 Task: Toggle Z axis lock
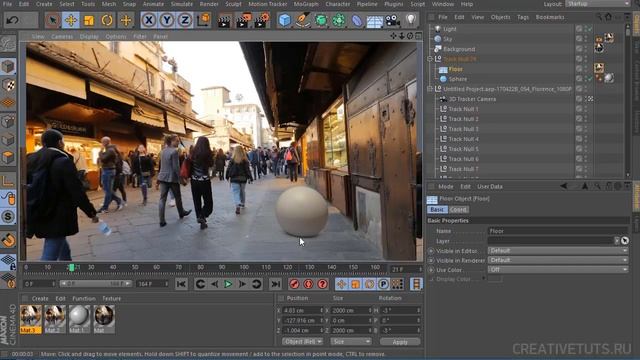click(184, 20)
